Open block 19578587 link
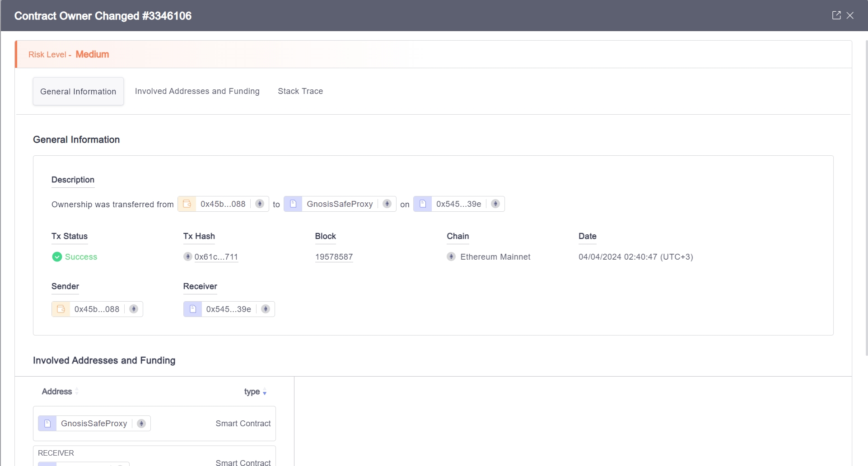 [x=334, y=257]
